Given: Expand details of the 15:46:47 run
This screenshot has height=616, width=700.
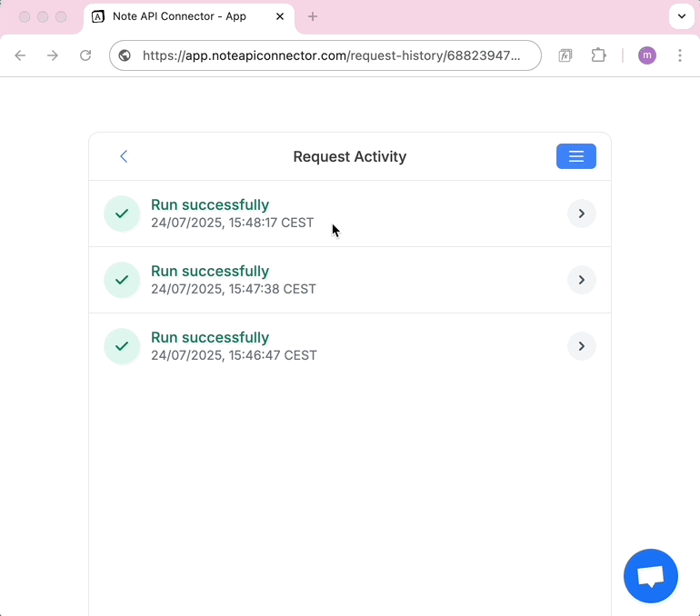Looking at the screenshot, I should (x=581, y=346).
